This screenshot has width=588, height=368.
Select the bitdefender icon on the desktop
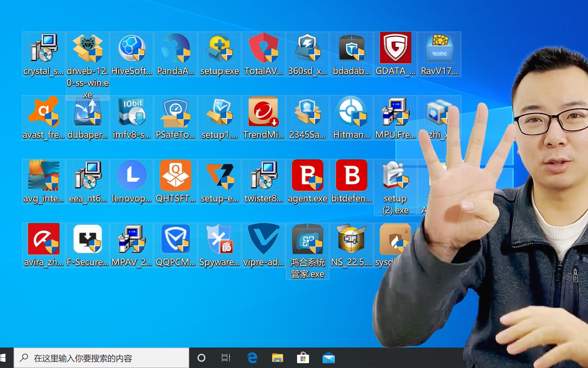351,175
